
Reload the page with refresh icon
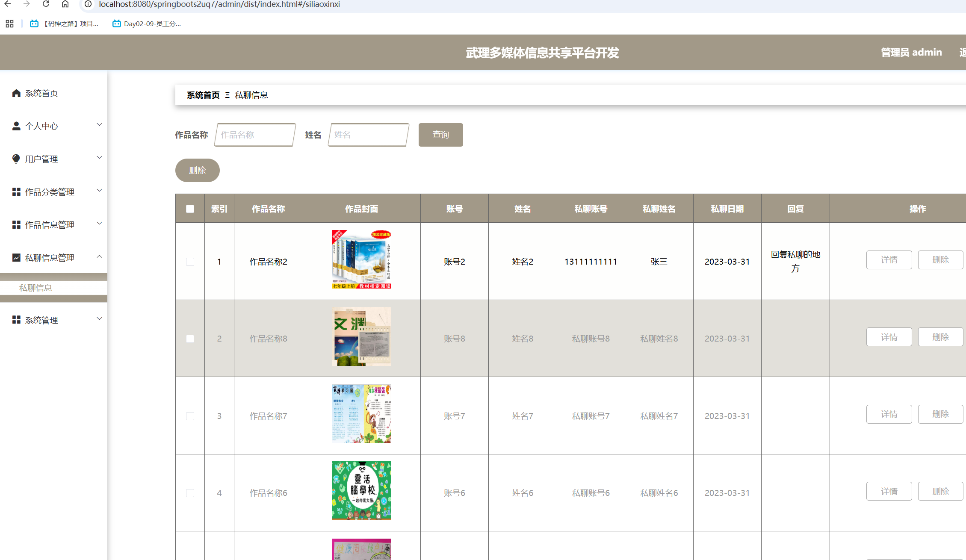[46, 4]
